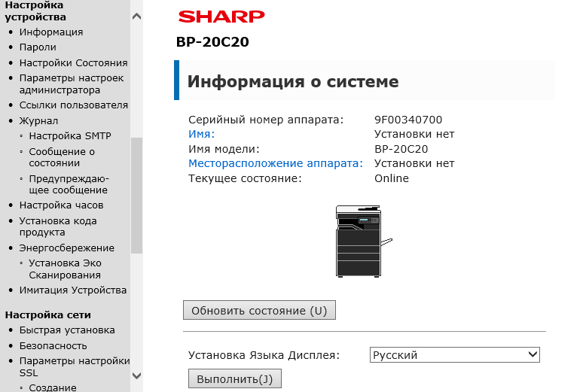Open the display language dropdown Русский
The height and width of the screenshot is (392, 586).
454,354
